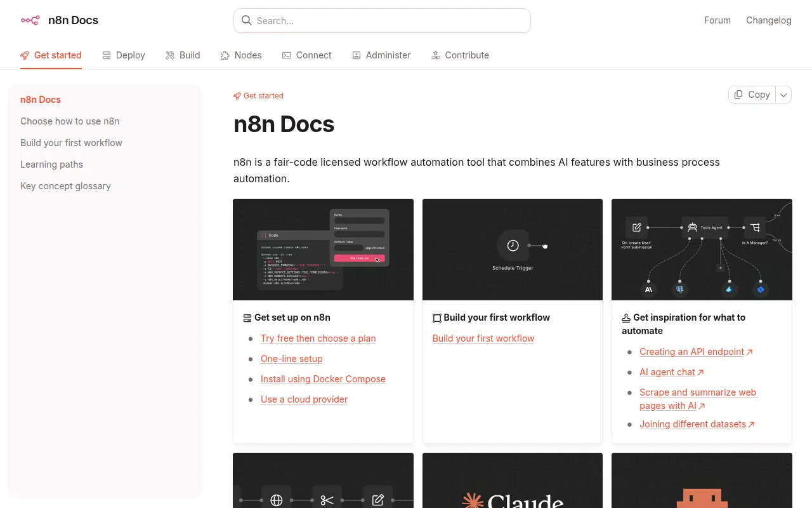Click the server icon beside Get set up on n8n
812x508 pixels.
click(247, 317)
